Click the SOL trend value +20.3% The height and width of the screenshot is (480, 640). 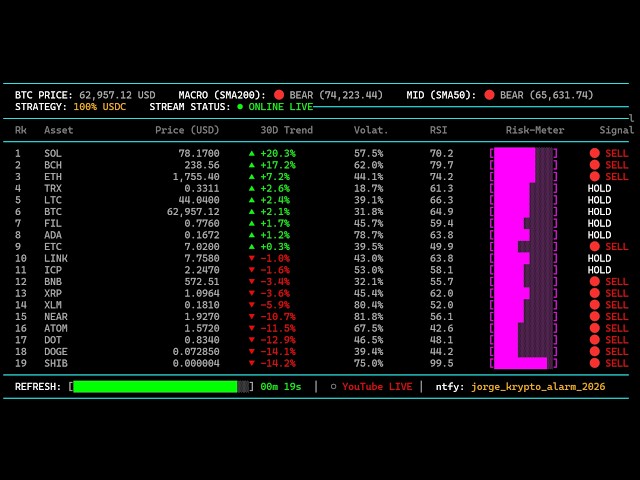(x=278, y=153)
